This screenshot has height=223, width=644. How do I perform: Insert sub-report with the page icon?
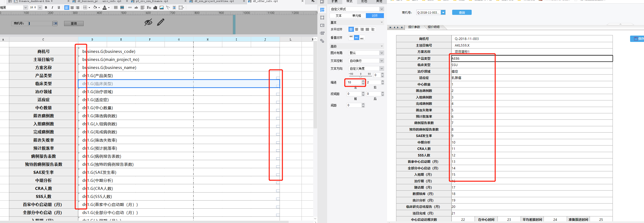pos(174,8)
